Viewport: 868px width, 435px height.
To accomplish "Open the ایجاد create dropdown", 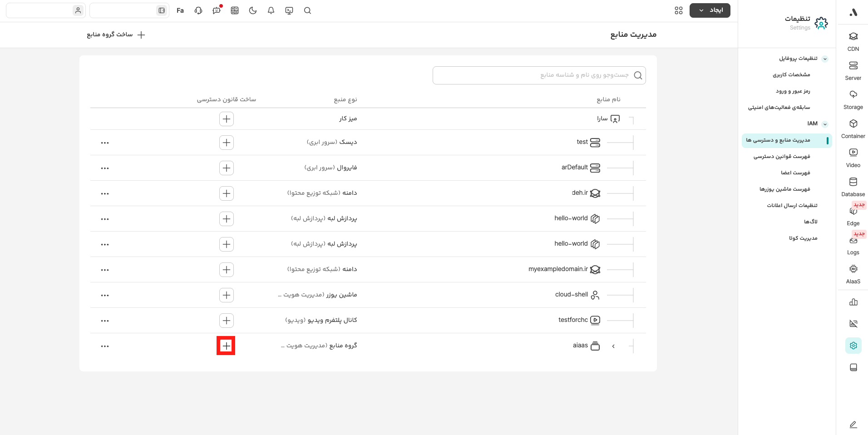I will click(710, 10).
